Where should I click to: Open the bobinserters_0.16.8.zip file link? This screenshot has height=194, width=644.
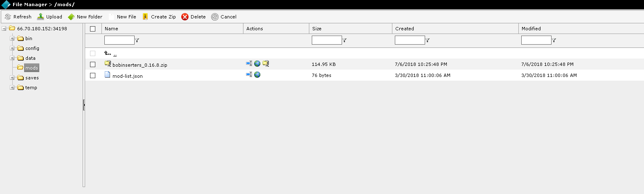[140, 65]
